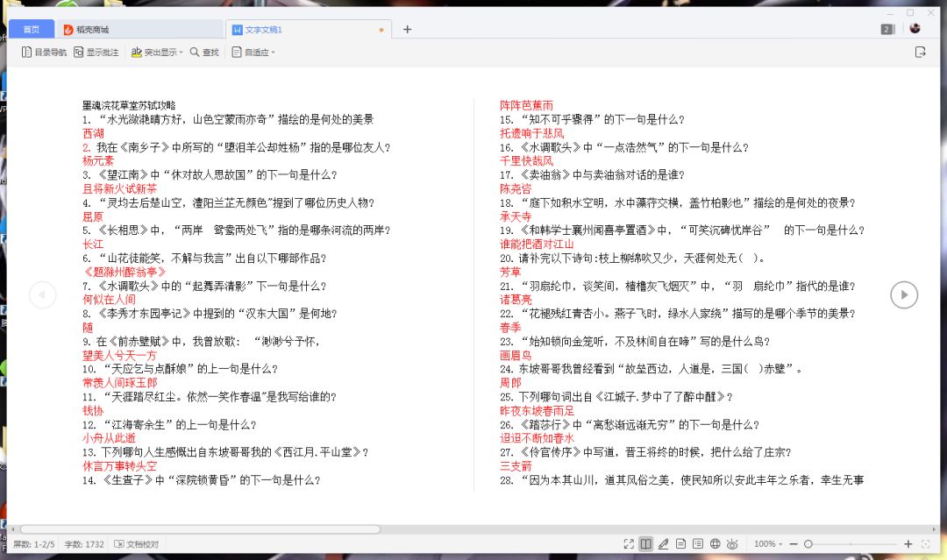Open 文档校对 proofreading in status bar

[136, 544]
